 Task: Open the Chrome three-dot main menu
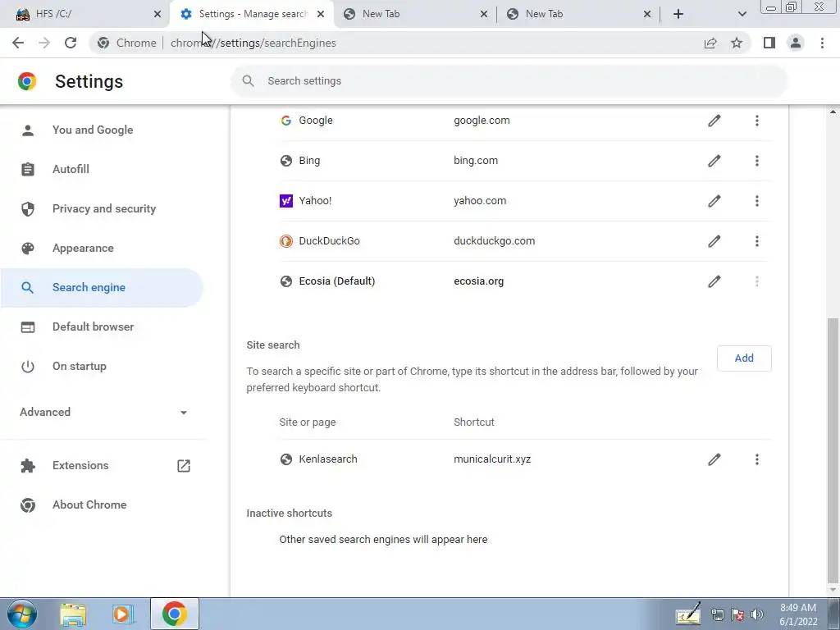822,43
